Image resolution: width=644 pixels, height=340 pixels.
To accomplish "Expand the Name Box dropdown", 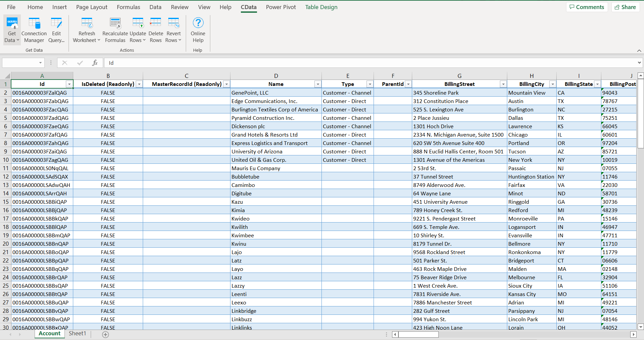I will point(40,63).
